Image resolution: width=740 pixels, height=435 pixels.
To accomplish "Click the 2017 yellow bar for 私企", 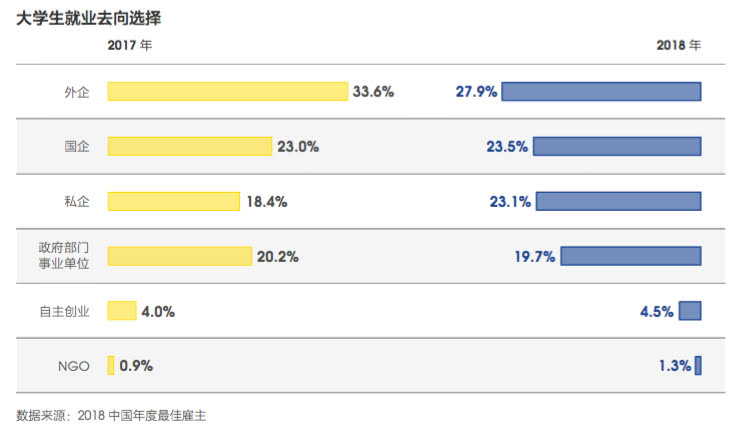I will click(174, 201).
